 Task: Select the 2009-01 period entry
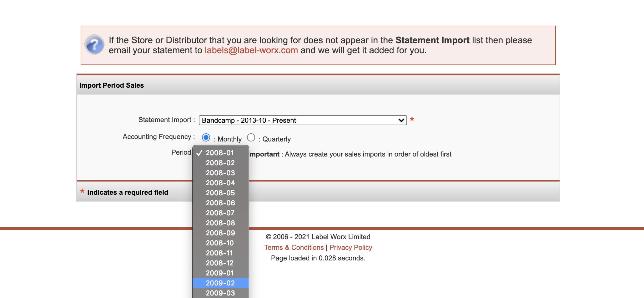[221, 273]
